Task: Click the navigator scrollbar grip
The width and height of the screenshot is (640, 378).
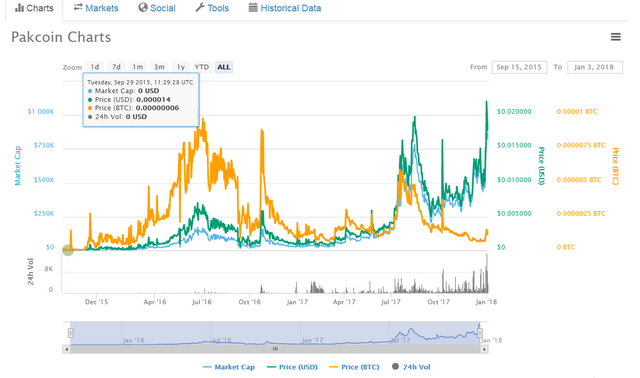Action: (x=276, y=349)
